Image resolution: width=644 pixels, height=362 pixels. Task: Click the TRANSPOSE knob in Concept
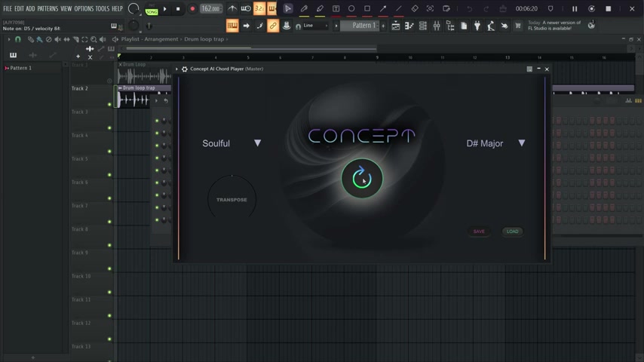(x=232, y=199)
